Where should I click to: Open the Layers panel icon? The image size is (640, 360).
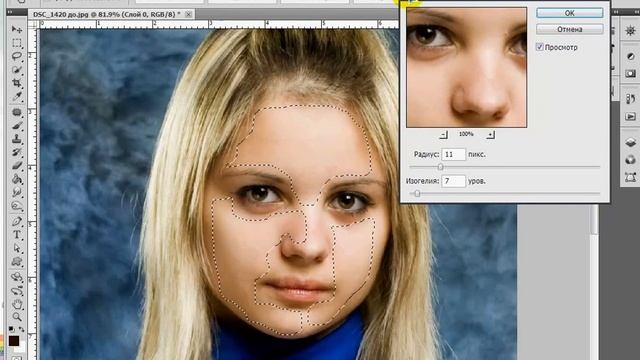click(x=630, y=142)
